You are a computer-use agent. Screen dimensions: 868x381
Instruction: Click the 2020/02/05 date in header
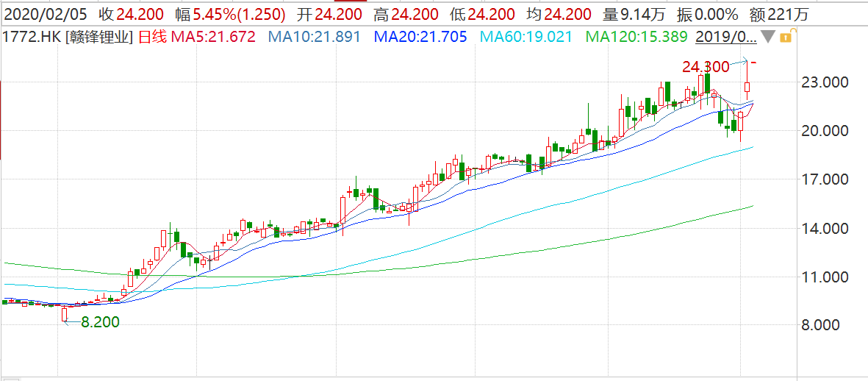(x=45, y=14)
